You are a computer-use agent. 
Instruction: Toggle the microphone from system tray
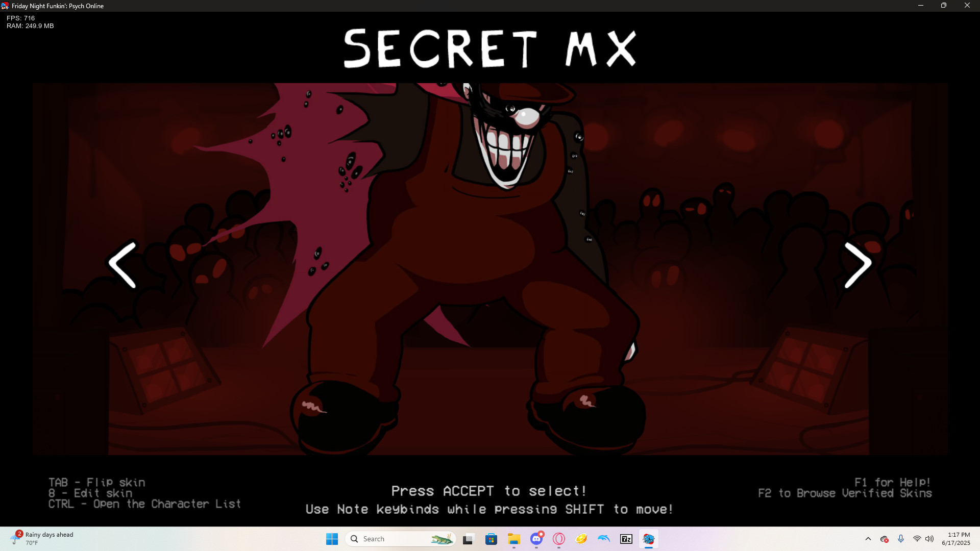click(901, 539)
